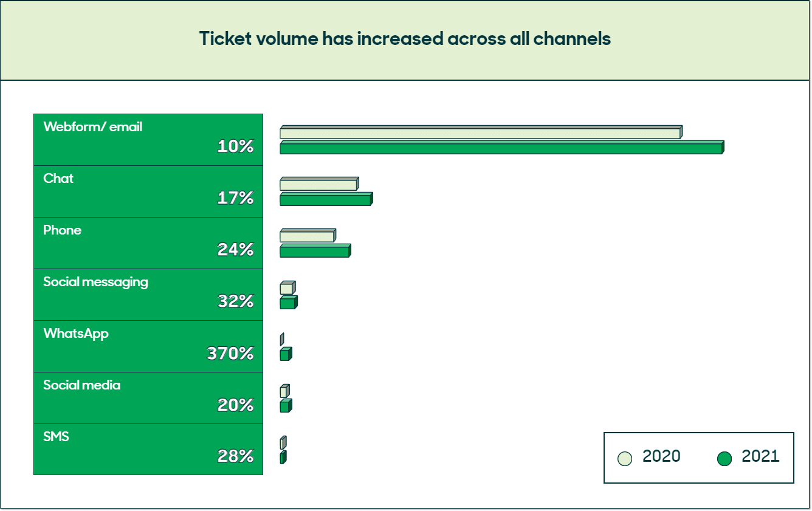Viewport: 812px width, 511px height.
Task: Click the chart title text
Action: tap(405, 39)
